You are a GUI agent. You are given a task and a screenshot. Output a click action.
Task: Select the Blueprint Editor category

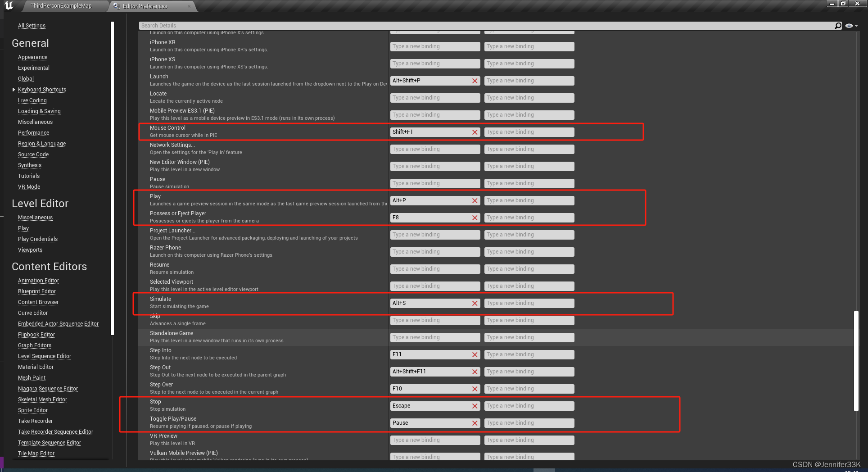tap(37, 291)
